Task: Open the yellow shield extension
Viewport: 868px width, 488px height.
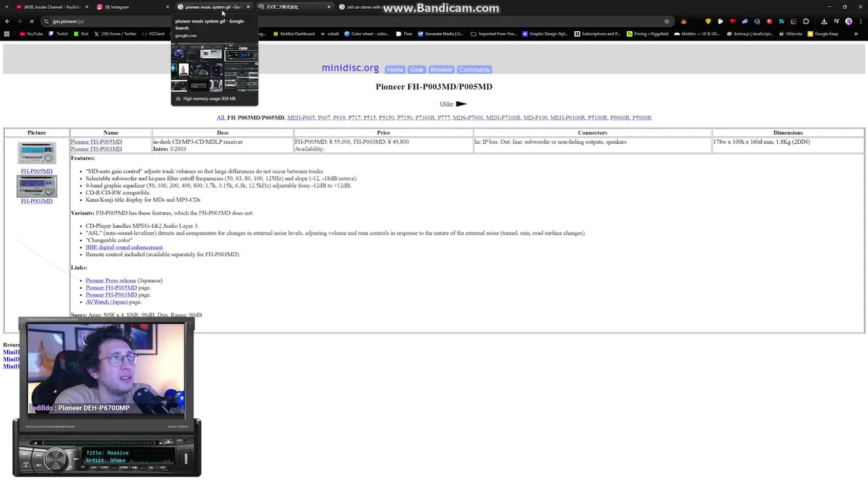Action: tap(708, 21)
